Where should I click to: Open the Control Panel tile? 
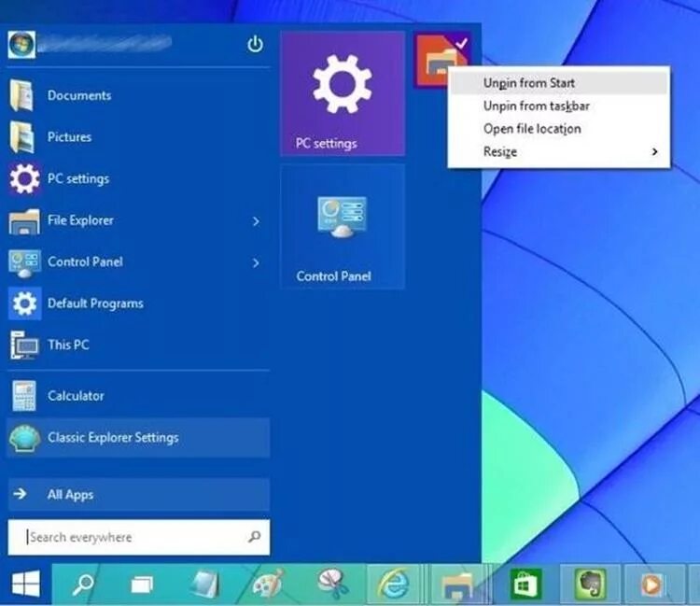[343, 226]
